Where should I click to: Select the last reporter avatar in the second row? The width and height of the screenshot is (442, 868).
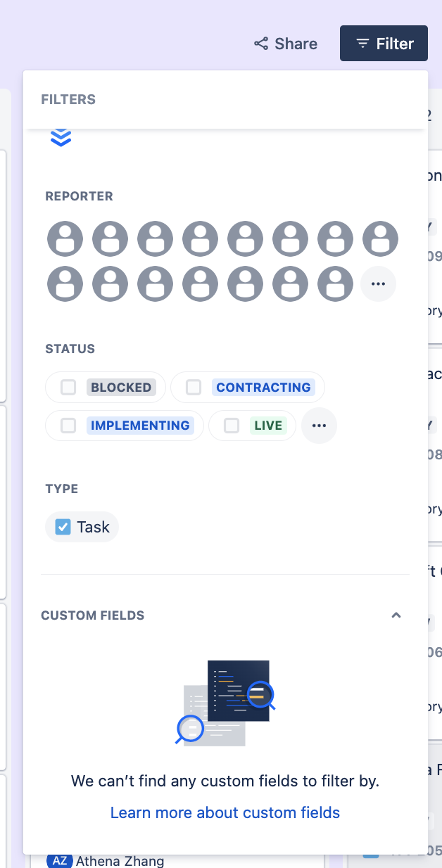coord(336,284)
